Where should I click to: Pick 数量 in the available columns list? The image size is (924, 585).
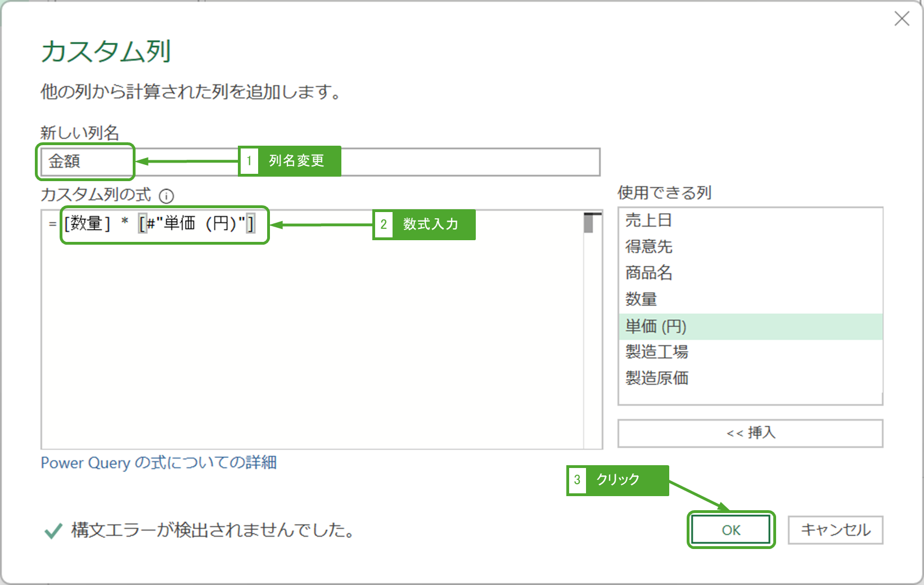click(641, 299)
